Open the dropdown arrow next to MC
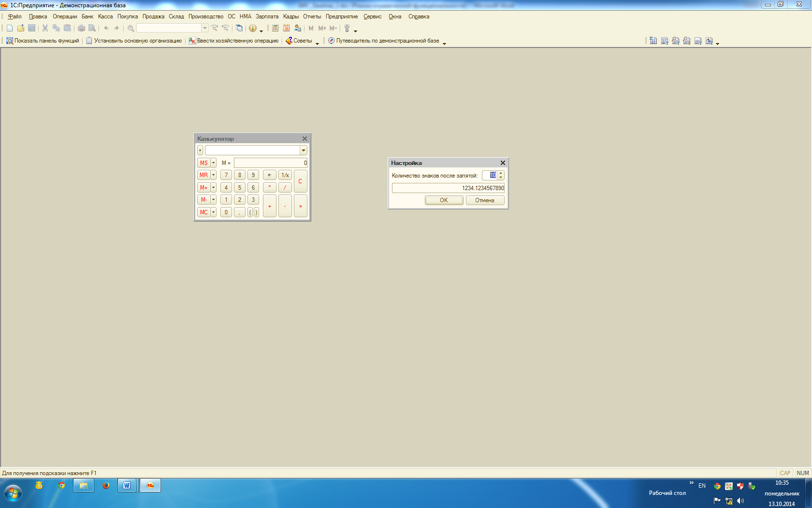 (213, 212)
